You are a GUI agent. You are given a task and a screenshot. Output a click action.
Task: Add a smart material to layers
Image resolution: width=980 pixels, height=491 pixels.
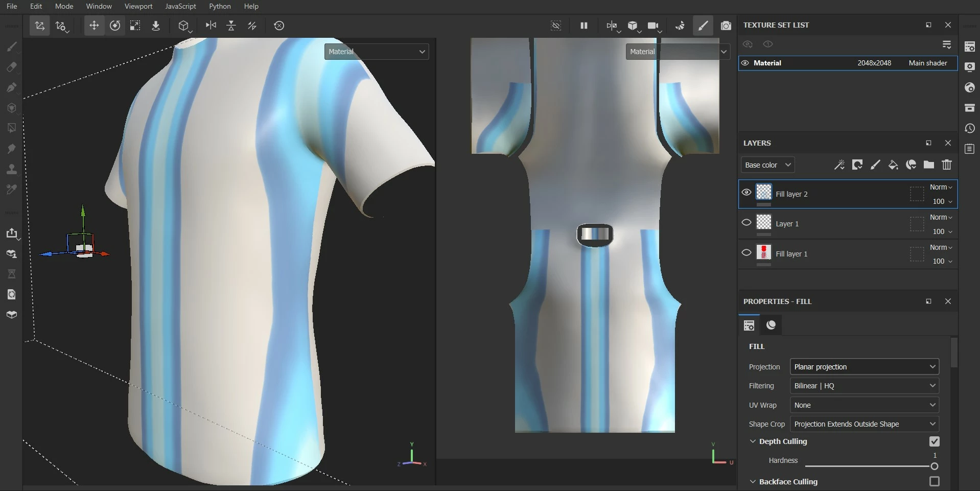point(911,165)
